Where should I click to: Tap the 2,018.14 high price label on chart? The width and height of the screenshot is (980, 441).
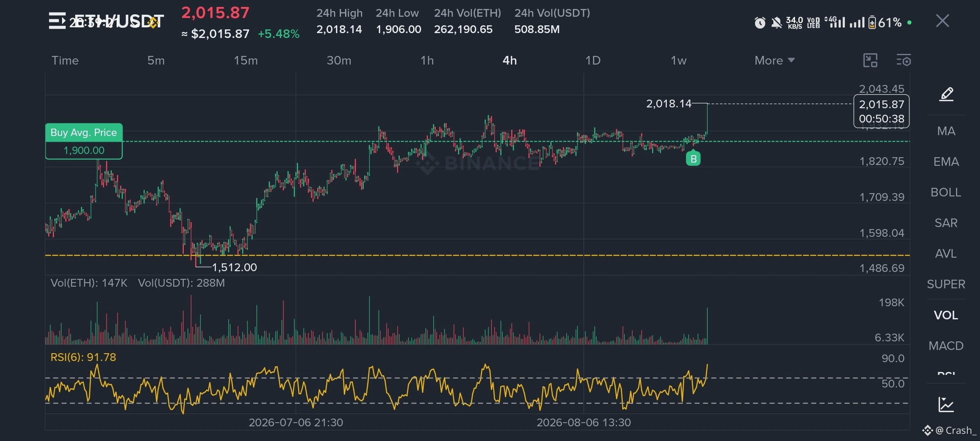(668, 104)
